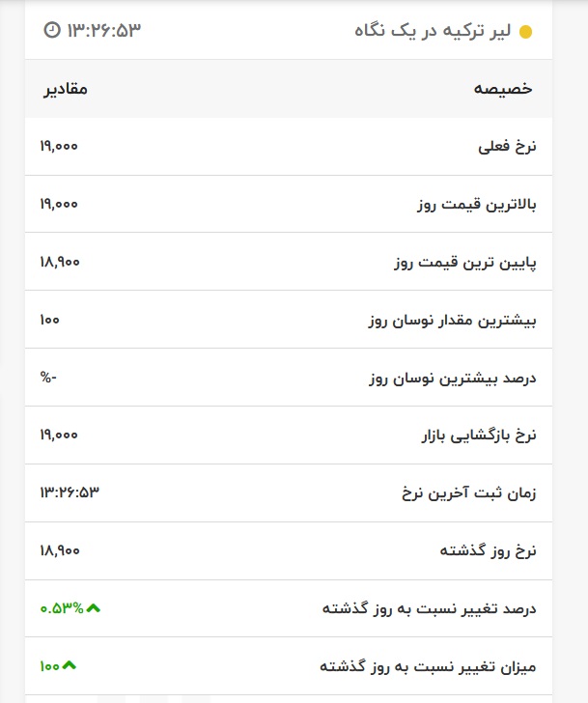Image resolution: width=588 pixels, height=703 pixels.
Task: Click the yellow dot beside the page title
Action: click(x=525, y=32)
